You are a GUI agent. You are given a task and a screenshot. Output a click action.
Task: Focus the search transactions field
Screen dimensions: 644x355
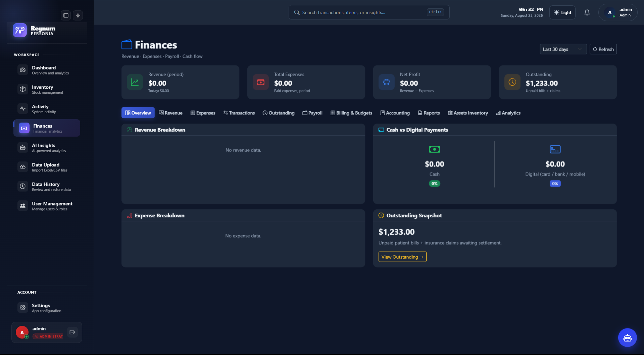tap(369, 12)
